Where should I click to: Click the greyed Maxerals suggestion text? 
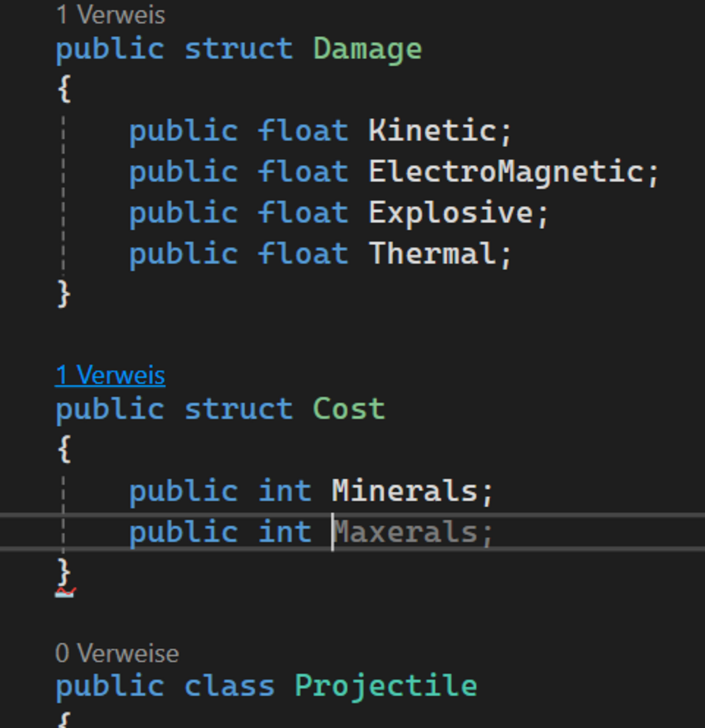[405, 532]
